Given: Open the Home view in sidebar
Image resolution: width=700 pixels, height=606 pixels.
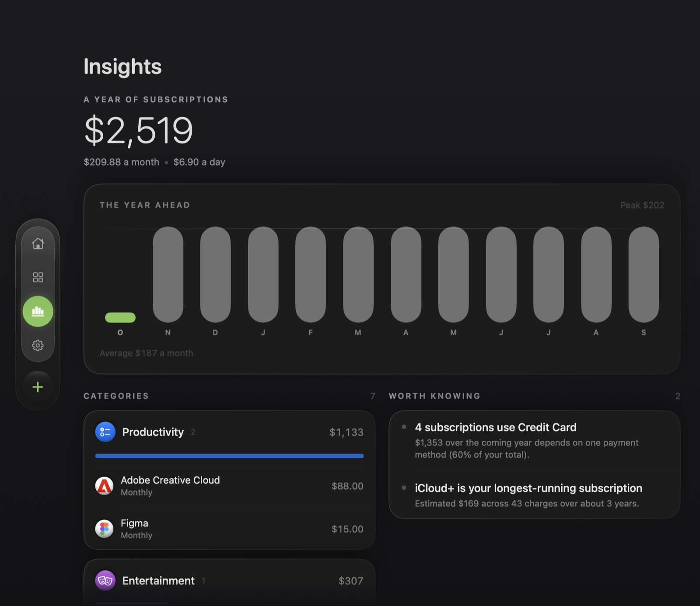Looking at the screenshot, I should coord(38,243).
